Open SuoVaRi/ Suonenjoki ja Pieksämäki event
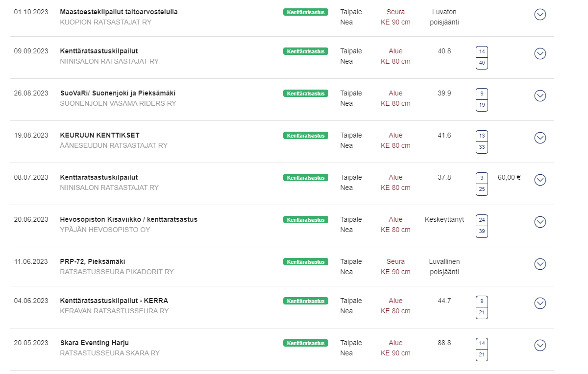 [x=118, y=93]
